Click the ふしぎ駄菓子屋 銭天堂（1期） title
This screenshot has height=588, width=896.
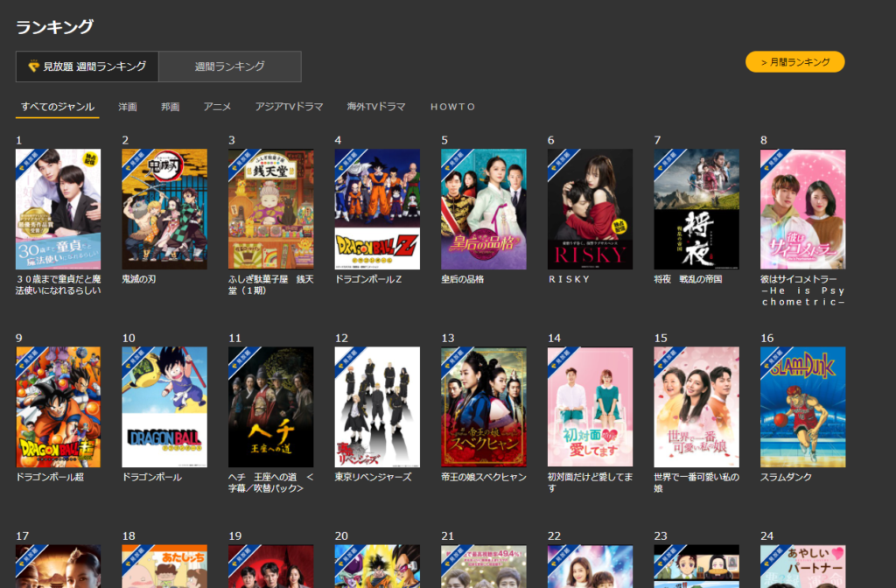pos(271,284)
